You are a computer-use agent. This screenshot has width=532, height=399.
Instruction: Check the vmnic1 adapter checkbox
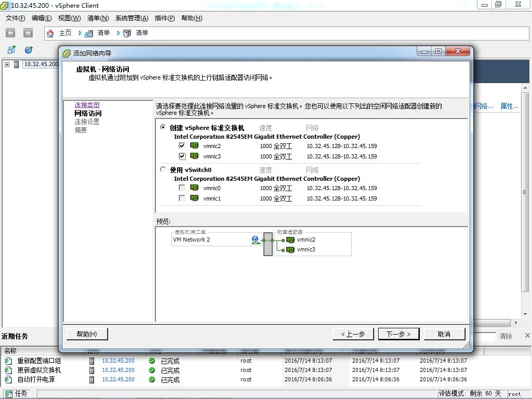182,198
